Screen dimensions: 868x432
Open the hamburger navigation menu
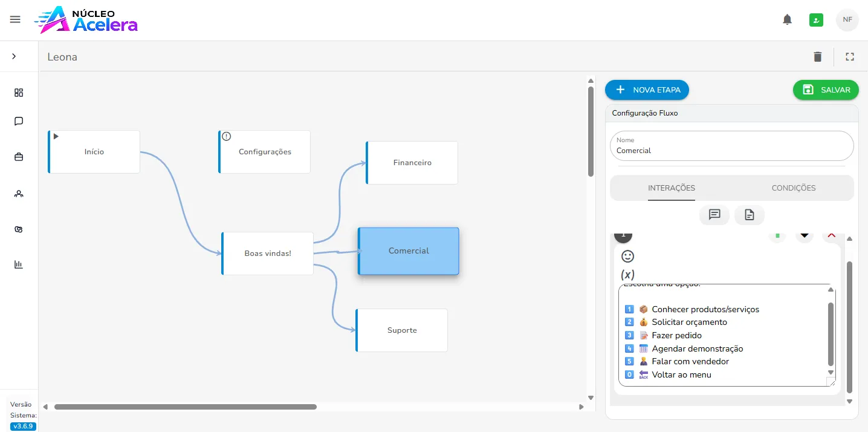click(x=15, y=19)
